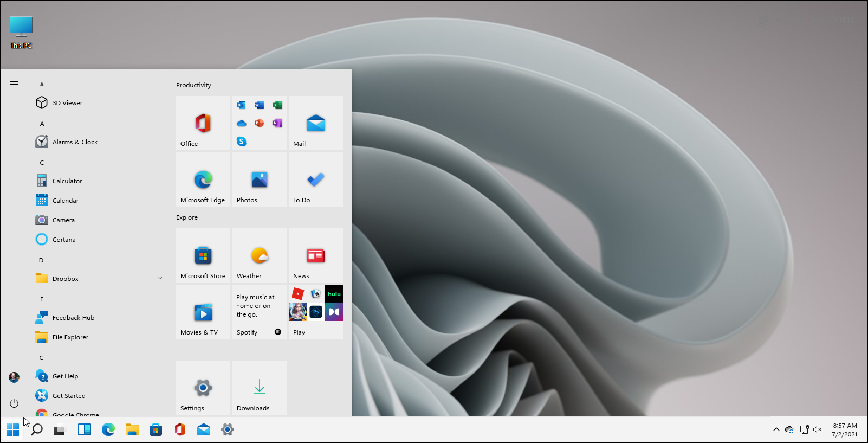Image resolution: width=868 pixels, height=443 pixels.
Task: Click the Hulu icon in Play tile
Action: click(x=334, y=294)
